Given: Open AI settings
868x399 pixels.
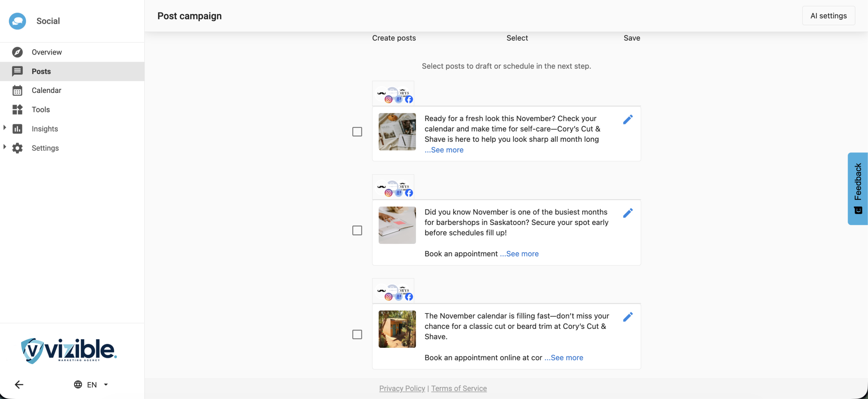Looking at the screenshot, I should click(828, 16).
